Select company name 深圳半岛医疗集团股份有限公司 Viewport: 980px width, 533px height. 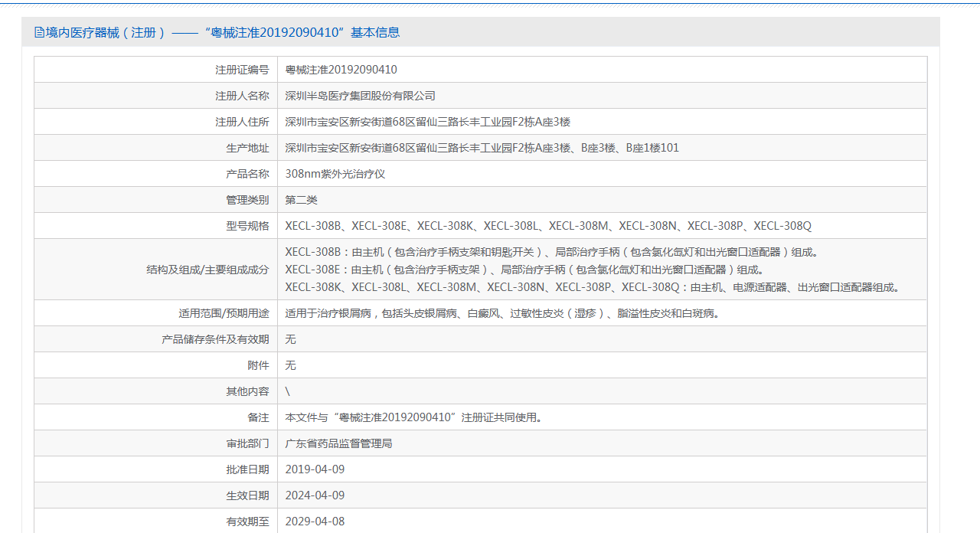pos(361,96)
